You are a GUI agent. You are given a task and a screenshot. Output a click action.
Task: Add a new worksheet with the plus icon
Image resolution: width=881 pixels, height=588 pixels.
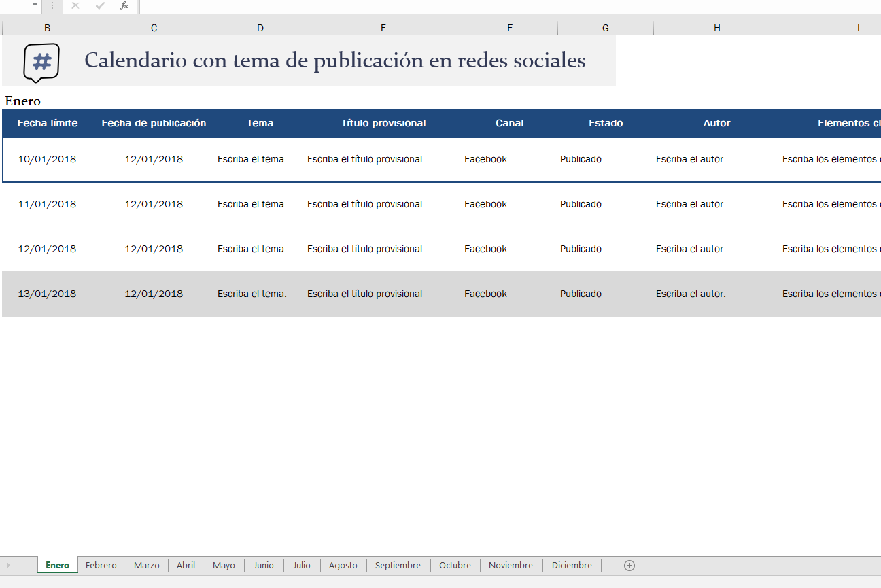(x=629, y=565)
